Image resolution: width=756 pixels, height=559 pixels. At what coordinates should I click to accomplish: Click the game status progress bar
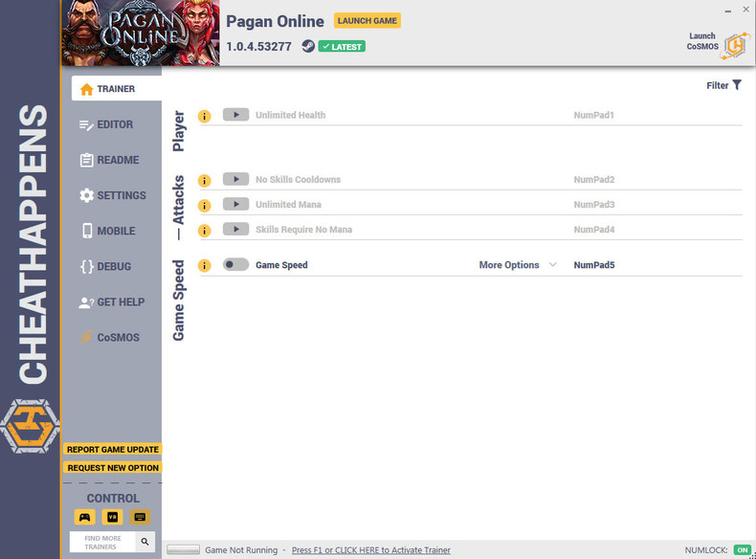pos(183,549)
